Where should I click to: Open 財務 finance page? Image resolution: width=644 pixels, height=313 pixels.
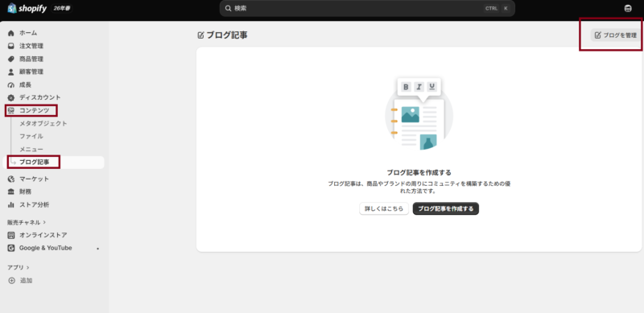click(25, 192)
